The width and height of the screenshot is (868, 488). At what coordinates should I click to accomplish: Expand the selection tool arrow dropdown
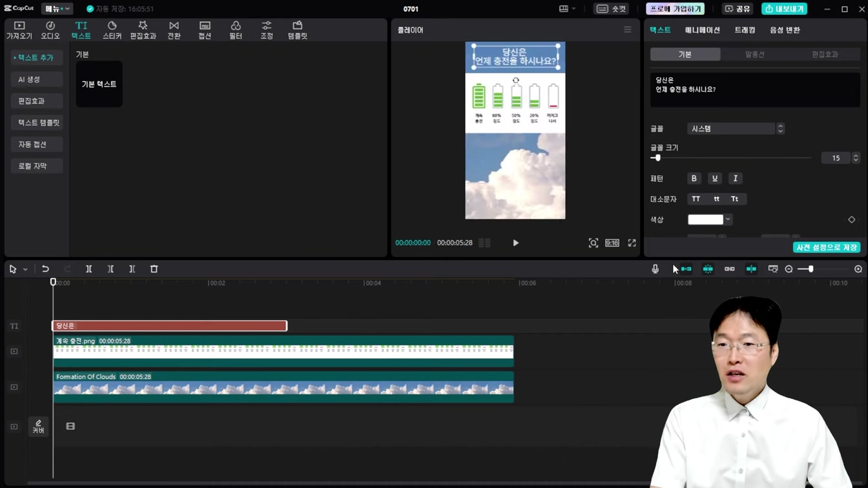[25, 269]
